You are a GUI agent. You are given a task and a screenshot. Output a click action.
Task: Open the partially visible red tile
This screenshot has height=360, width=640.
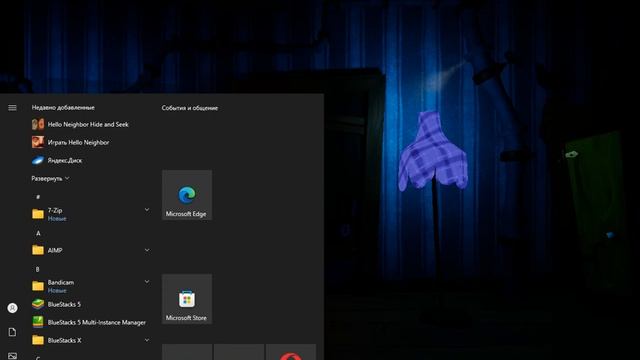(x=291, y=352)
